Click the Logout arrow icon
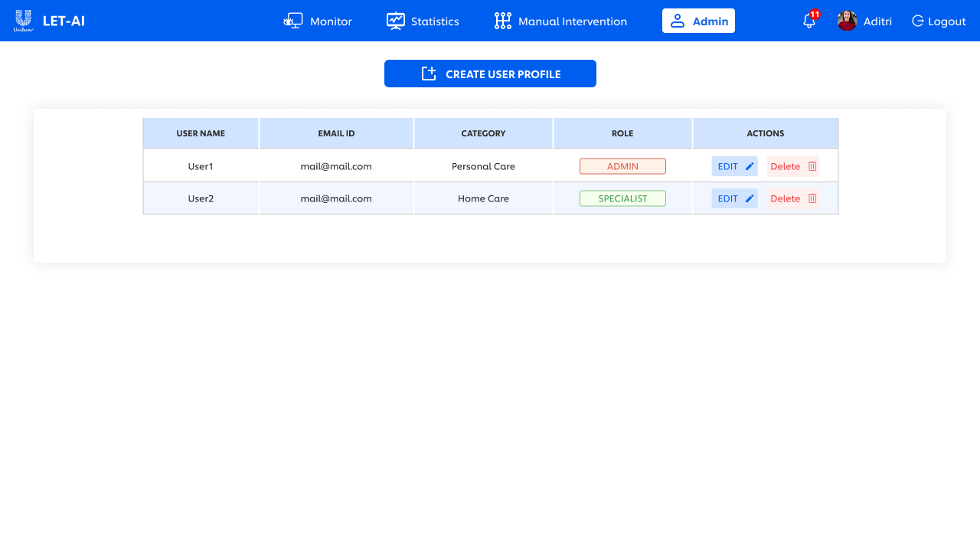This screenshot has width=980, height=540. tap(918, 21)
